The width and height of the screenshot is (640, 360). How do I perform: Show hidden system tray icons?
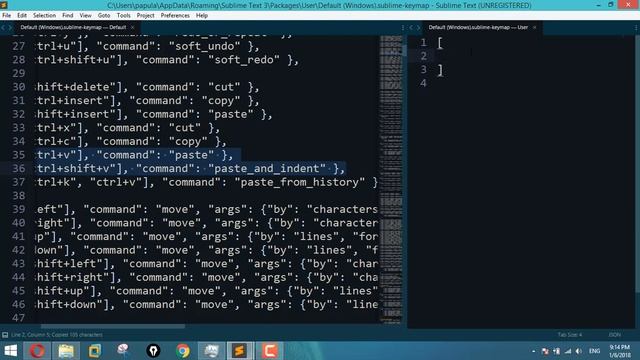coord(533,351)
